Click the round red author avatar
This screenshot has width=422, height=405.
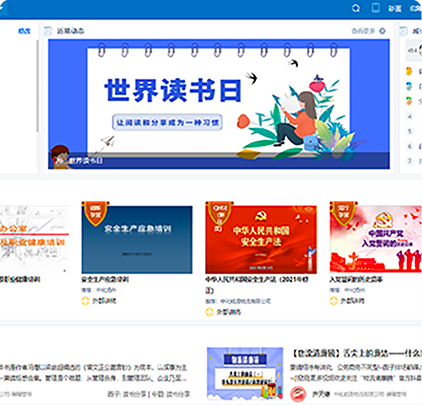[298, 394]
